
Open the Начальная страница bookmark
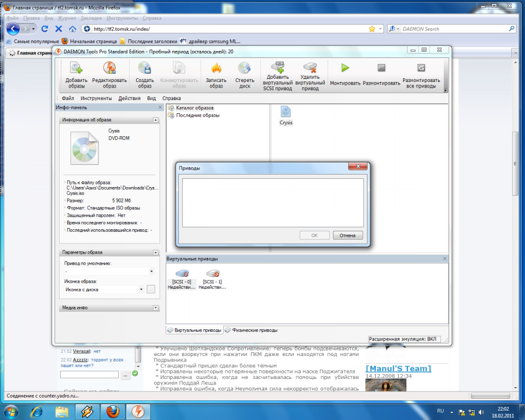(x=89, y=41)
